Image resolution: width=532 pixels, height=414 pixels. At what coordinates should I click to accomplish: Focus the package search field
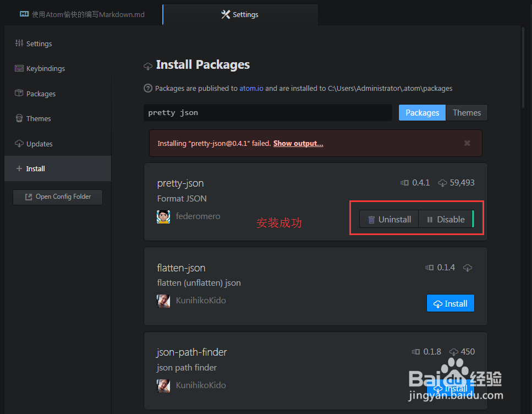[x=268, y=113]
